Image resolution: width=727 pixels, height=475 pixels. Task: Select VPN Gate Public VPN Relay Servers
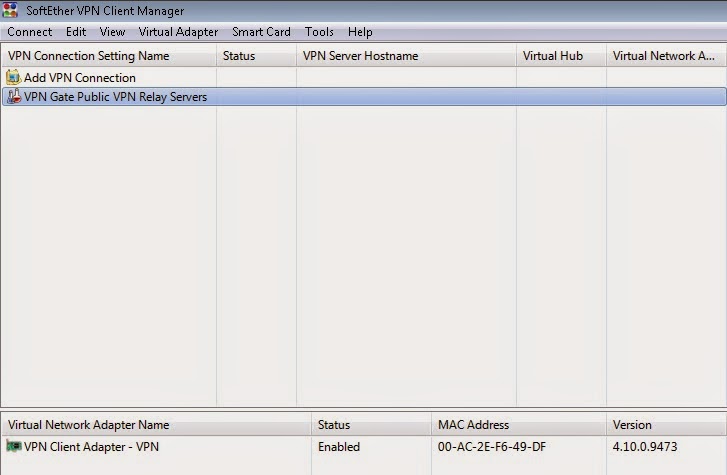(x=364, y=96)
